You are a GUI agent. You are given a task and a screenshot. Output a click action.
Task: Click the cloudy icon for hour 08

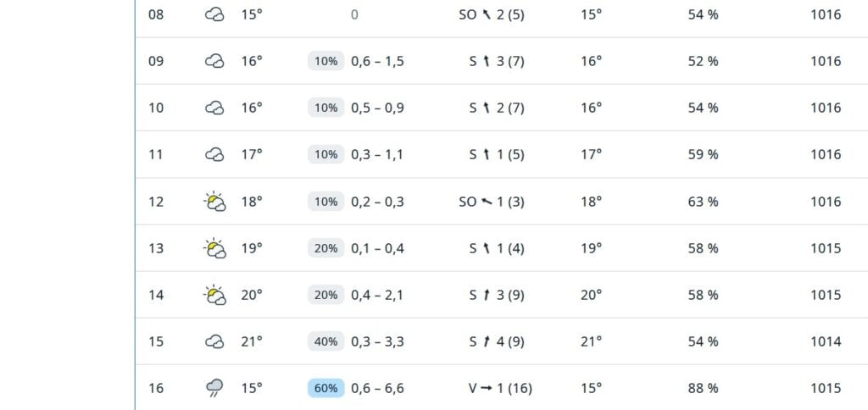pyautogui.click(x=214, y=14)
